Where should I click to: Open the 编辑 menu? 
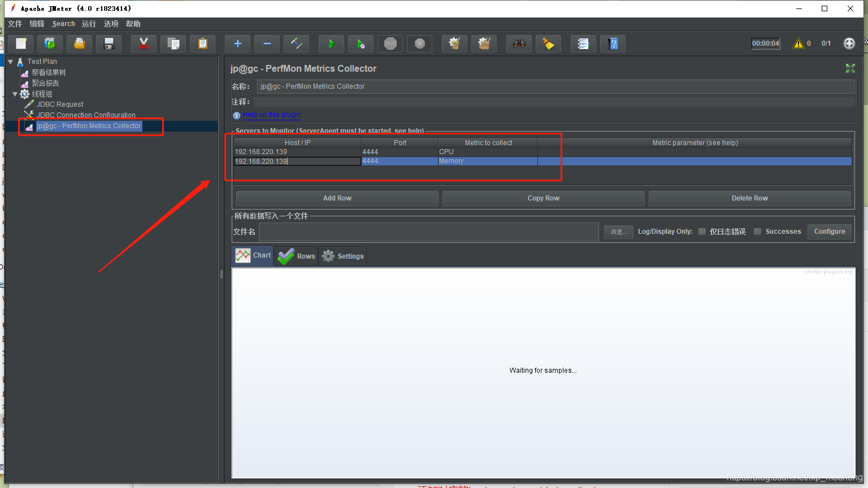point(37,24)
